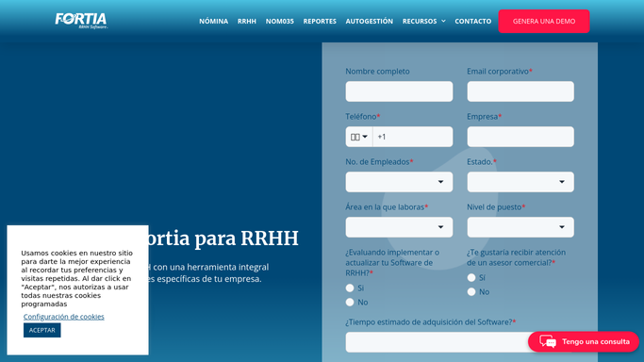
Task: Open the Autogestión menu item
Action: click(x=370, y=21)
